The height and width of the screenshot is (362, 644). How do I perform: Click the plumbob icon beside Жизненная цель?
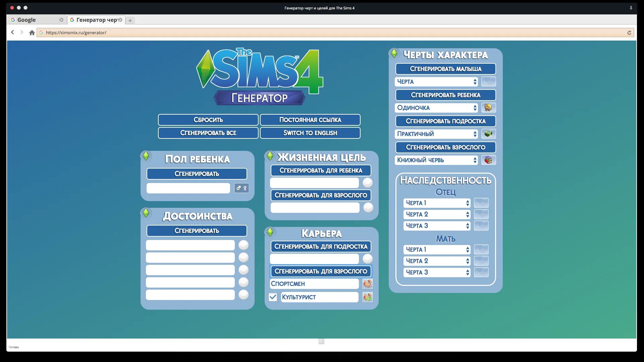tap(270, 156)
